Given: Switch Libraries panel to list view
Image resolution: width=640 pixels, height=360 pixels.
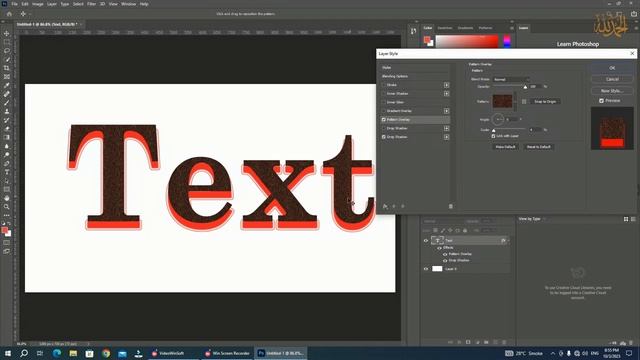Looking at the screenshot, I should 633,219.
